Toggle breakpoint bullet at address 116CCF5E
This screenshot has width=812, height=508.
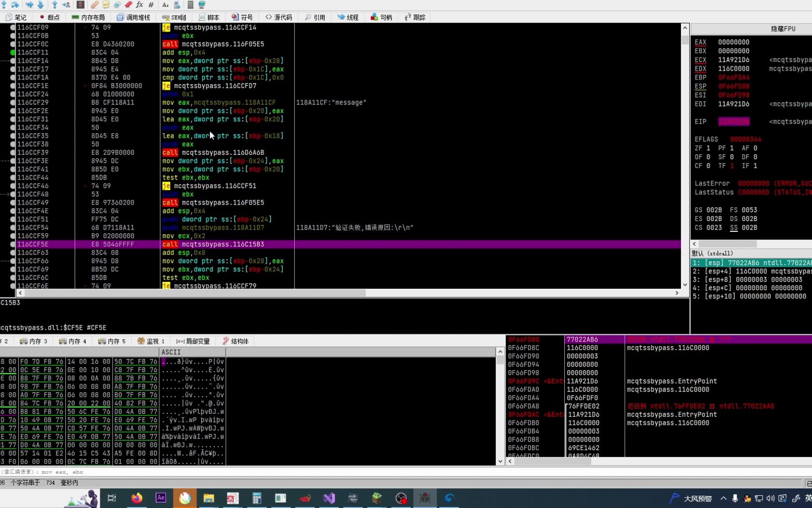(x=13, y=244)
